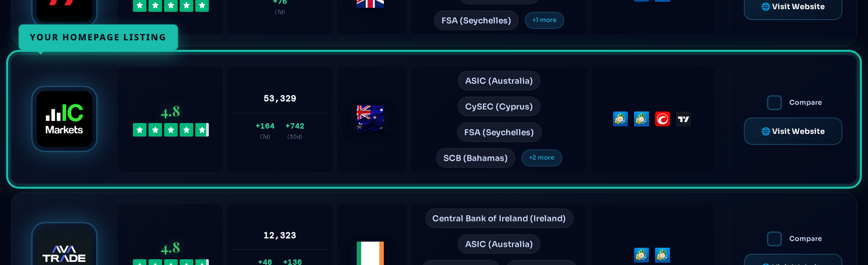The width and height of the screenshot is (868, 265).
Task: Click IC Markets' MetaTrader 4 platform icon
Action: click(x=620, y=119)
